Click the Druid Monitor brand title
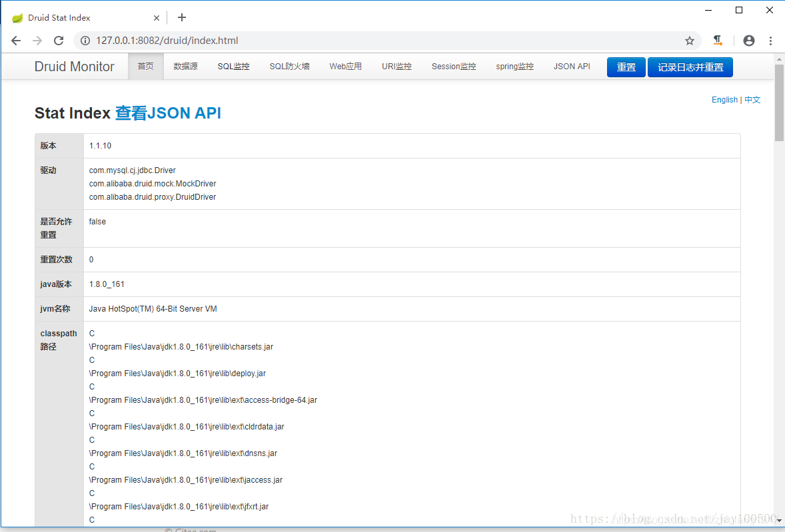The height and width of the screenshot is (532, 785). click(x=74, y=67)
